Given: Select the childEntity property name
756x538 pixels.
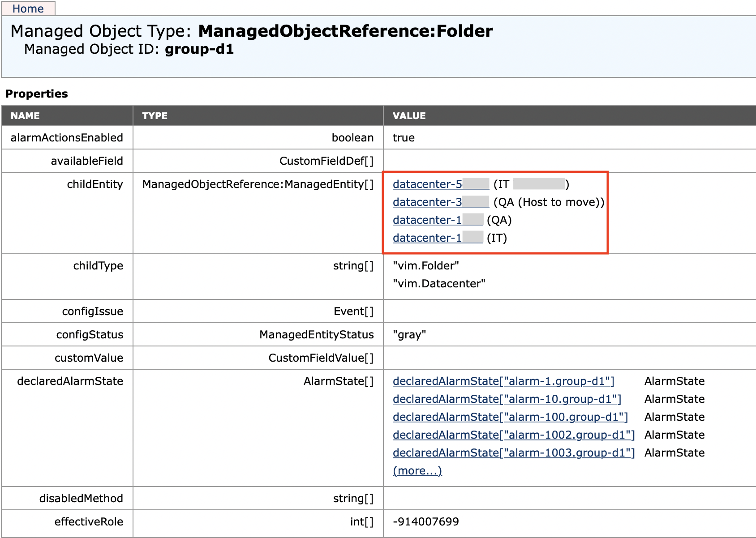Looking at the screenshot, I should [94, 184].
